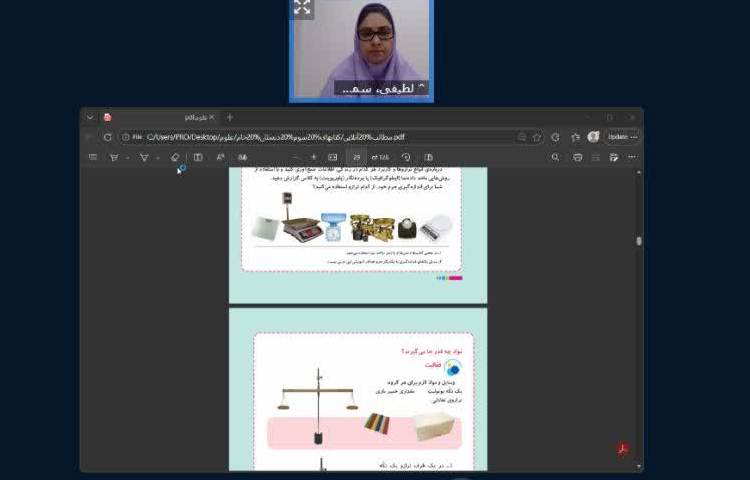This screenshot has height=480, width=750.
Task: Open the browser tab list chevron
Action: [x=90, y=117]
